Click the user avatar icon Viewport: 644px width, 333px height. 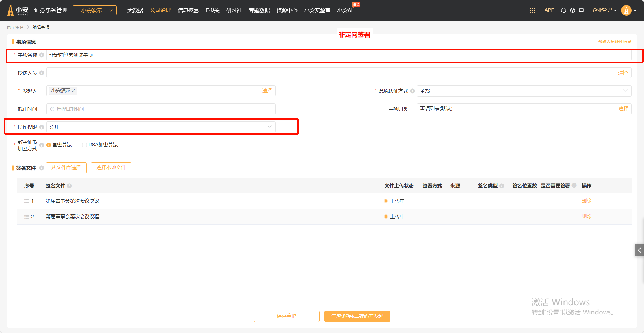626,10
